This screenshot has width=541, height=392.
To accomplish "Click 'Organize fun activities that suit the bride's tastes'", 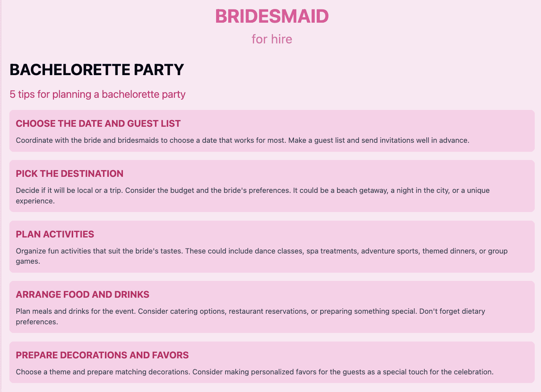I will [x=99, y=251].
